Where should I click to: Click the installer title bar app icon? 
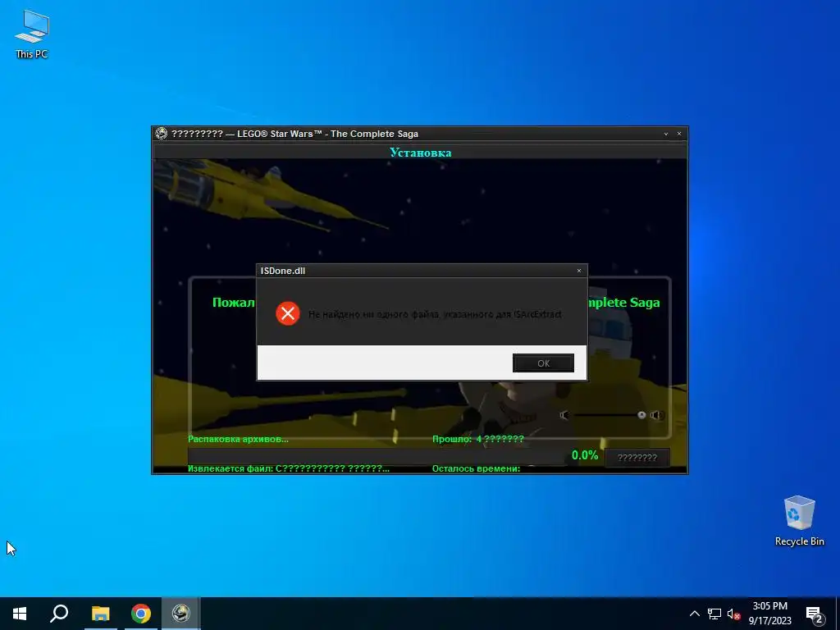162,134
